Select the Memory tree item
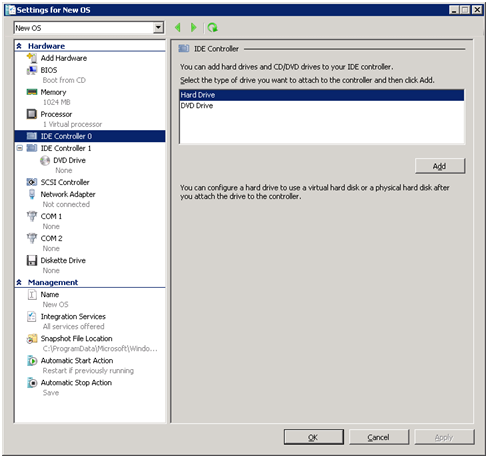Screen dimensions: 488x458 click(53, 92)
